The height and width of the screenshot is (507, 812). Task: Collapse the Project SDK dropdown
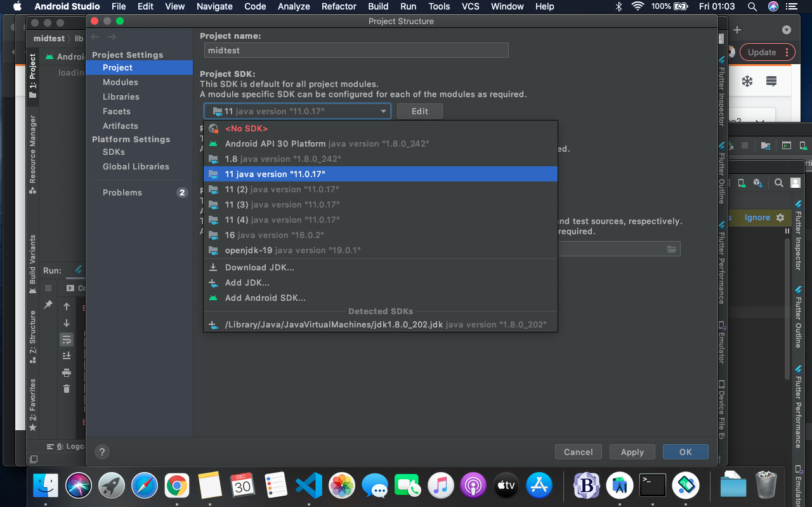pyautogui.click(x=383, y=111)
